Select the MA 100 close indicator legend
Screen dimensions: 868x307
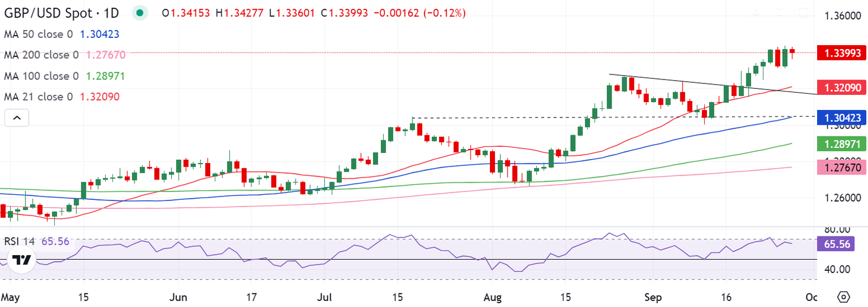tap(41, 76)
